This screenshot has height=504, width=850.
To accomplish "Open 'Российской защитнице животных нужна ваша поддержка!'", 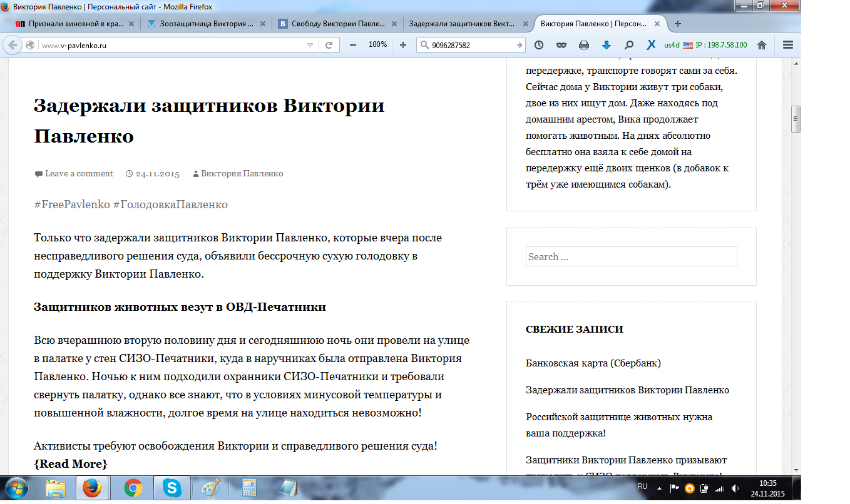I will coord(619,425).
